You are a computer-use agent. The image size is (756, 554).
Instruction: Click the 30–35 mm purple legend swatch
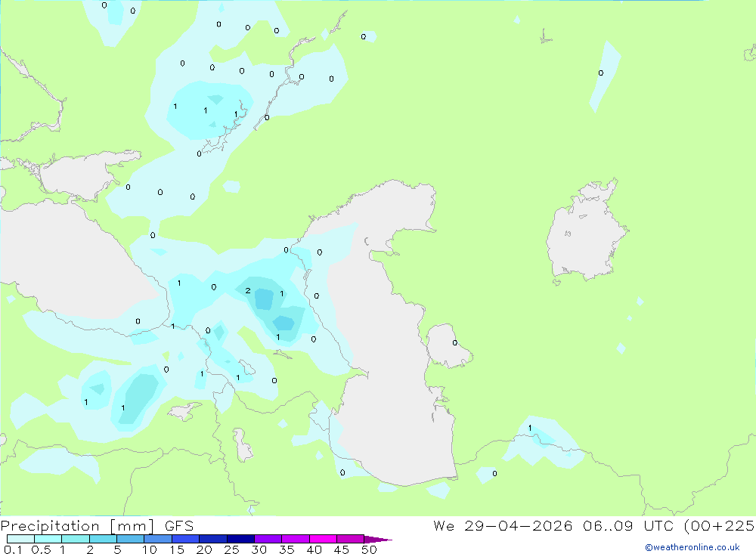[x=268, y=539]
